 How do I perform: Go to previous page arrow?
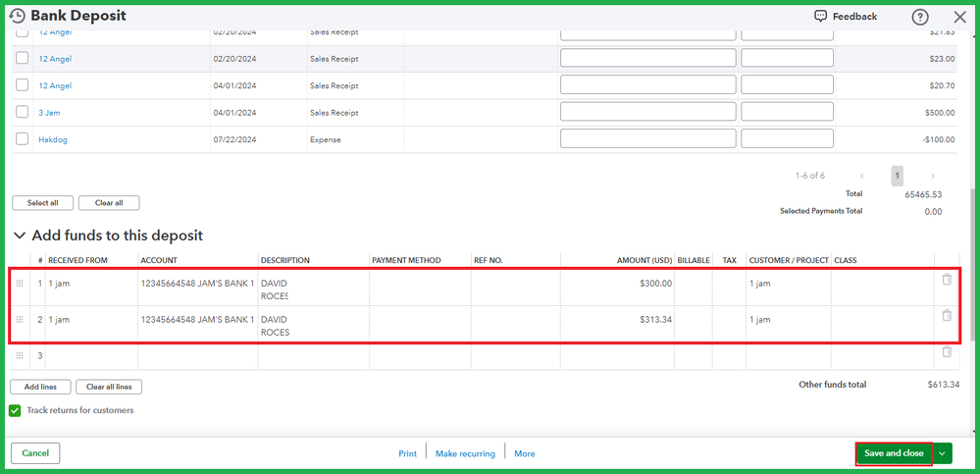(x=862, y=176)
